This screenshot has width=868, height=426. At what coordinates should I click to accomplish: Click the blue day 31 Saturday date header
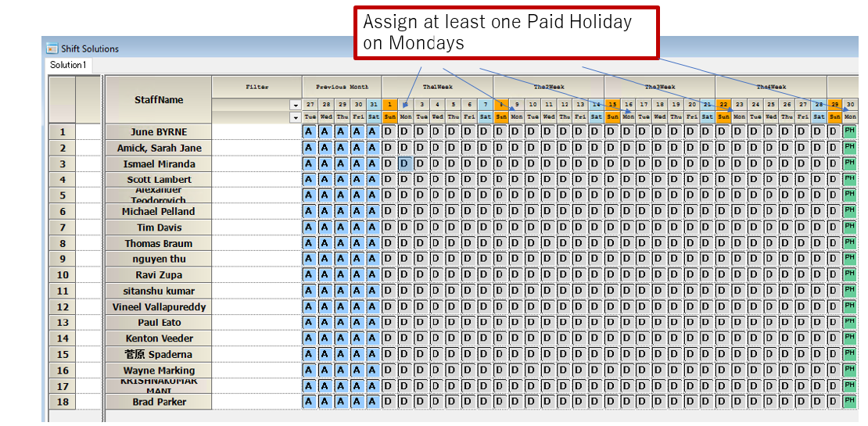[373, 105]
